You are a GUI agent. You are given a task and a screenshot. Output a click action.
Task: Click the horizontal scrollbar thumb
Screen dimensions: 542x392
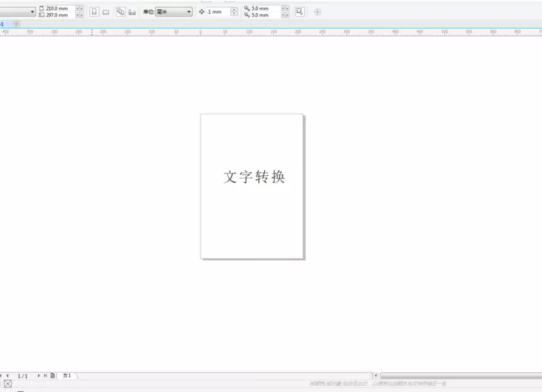click(461, 375)
